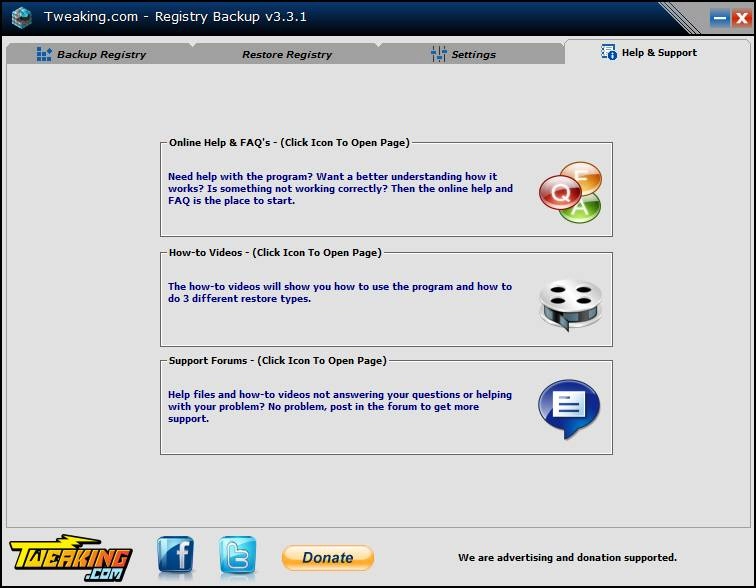This screenshot has height=588, width=756.
Task: Open the Facebook page icon
Action: (176, 555)
